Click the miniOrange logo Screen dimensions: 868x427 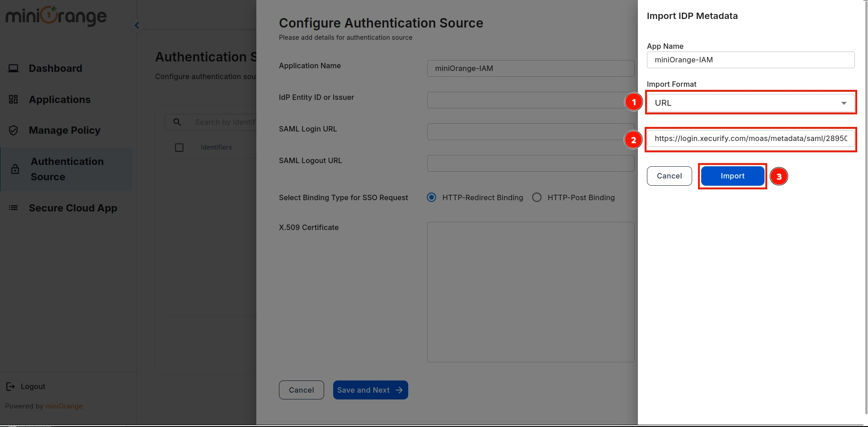point(55,16)
